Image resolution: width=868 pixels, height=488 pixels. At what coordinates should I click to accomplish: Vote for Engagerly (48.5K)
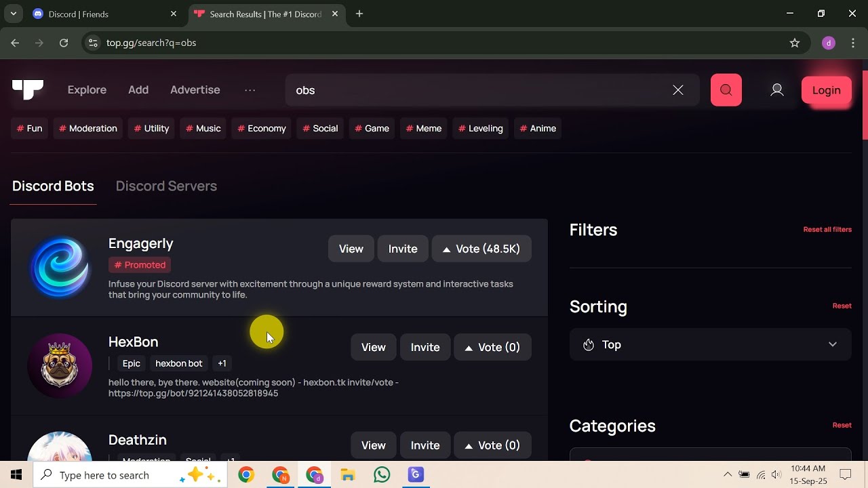click(x=481, y=249)
